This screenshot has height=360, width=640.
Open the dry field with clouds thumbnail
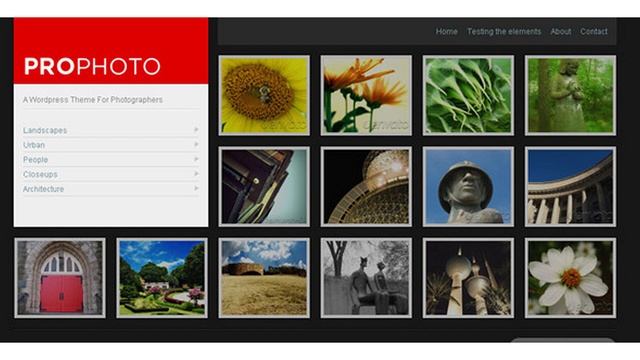tap(264, 278)
